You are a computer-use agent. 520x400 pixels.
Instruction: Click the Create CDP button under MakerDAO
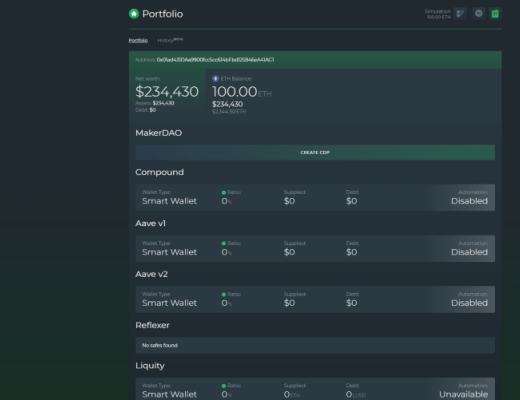[x=315, y=152]
